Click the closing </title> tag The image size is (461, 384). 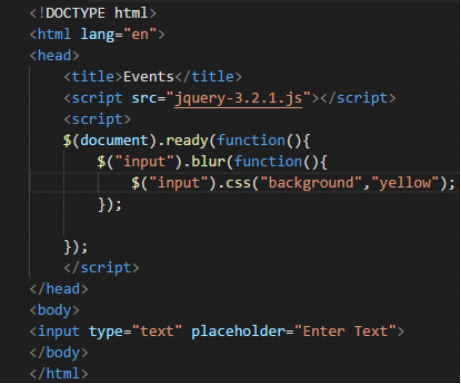pos(208,77)
